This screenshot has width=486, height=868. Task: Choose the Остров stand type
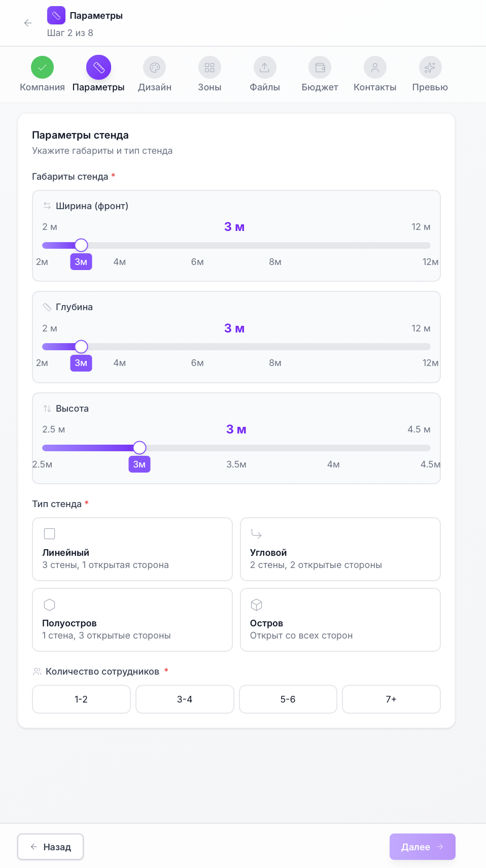[x=340, y=620]
